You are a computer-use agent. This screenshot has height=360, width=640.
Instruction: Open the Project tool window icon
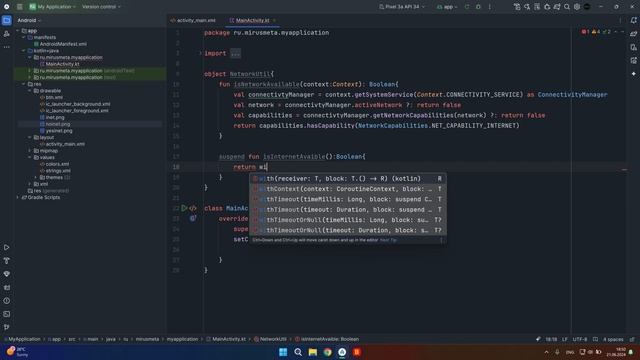[7, 20]
